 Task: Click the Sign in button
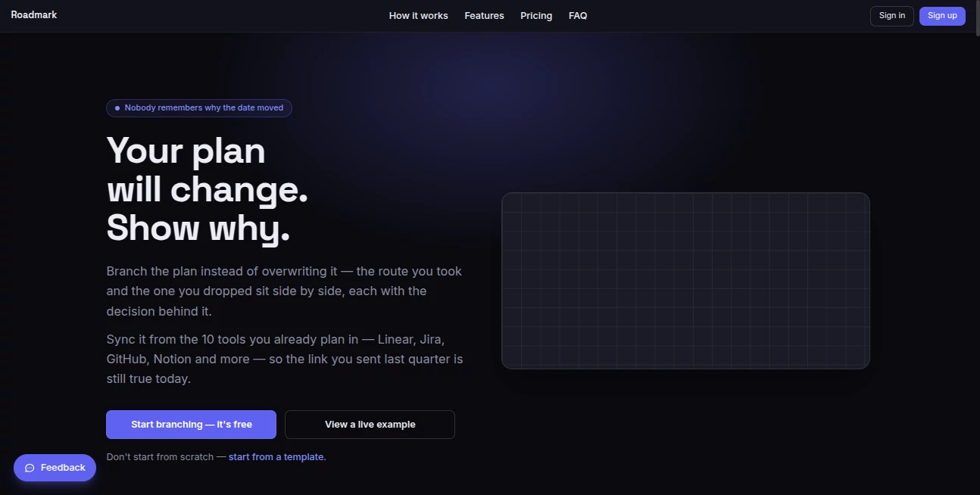pos(892,16)
